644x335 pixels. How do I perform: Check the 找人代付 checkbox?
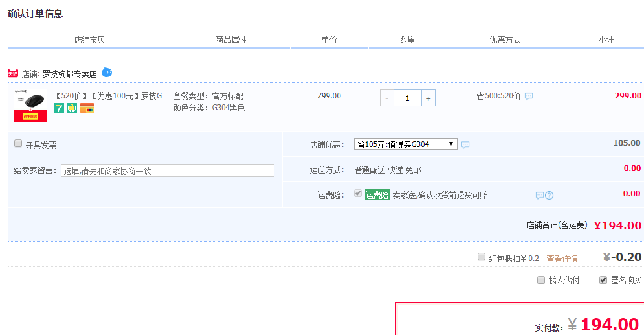click(x=541, y=280)
